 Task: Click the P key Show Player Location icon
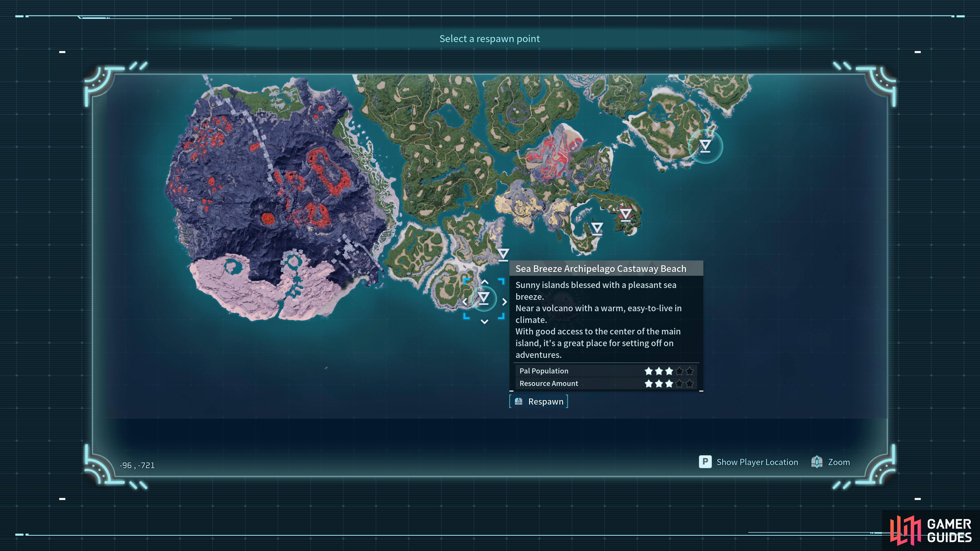(x=705, y=462)
